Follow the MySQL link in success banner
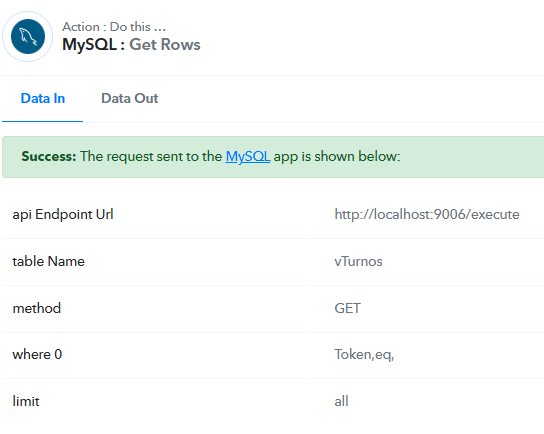The height and width of the screenshot is (434, 544). pos(248,156)
